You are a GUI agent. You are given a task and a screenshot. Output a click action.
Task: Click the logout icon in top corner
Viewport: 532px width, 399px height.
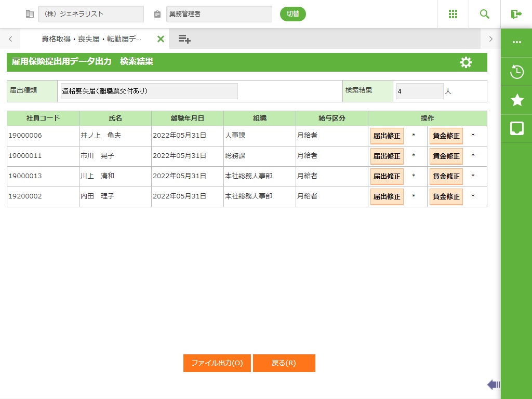[x=516, y=14]
